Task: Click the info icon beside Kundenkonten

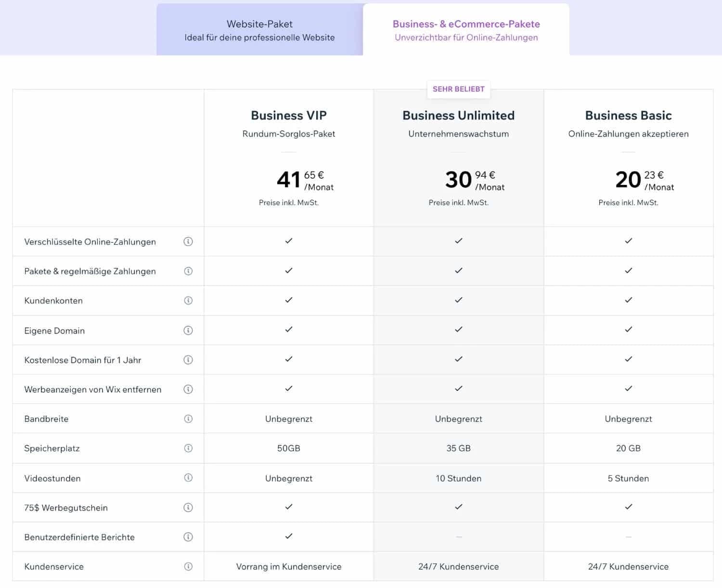Action: coord(188,301)
